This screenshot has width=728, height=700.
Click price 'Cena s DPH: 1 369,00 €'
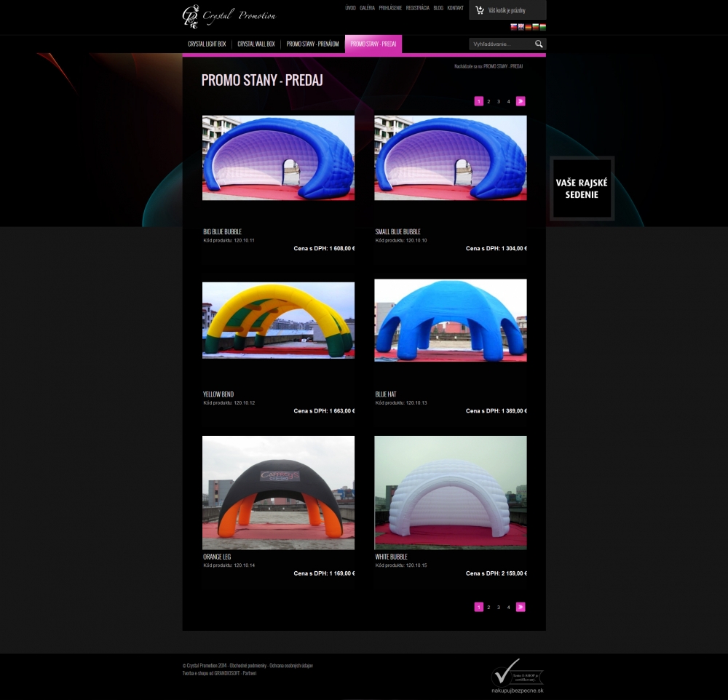496,411
